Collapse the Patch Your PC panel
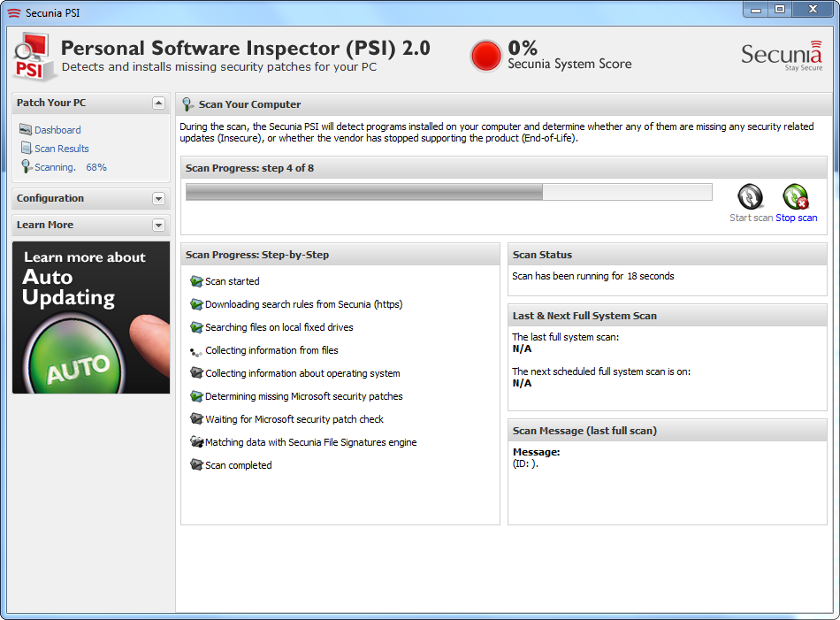840x620 pixels. [158, 103]
